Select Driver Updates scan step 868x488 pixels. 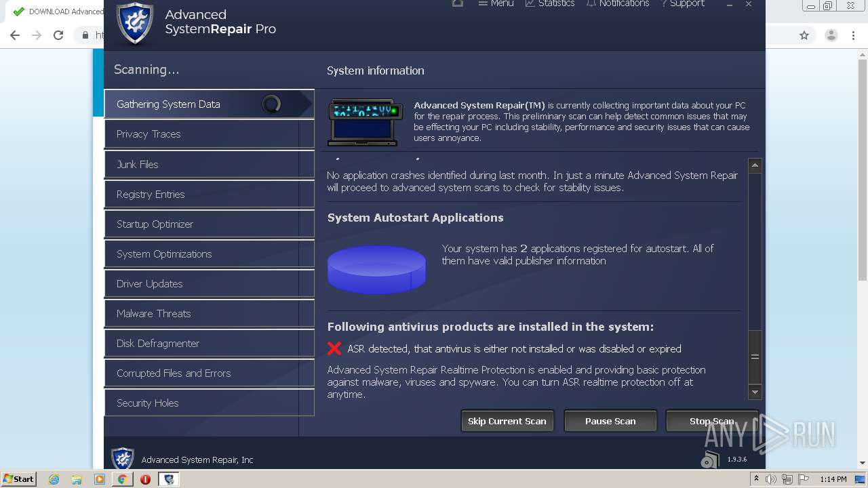(x=209, y=283)
